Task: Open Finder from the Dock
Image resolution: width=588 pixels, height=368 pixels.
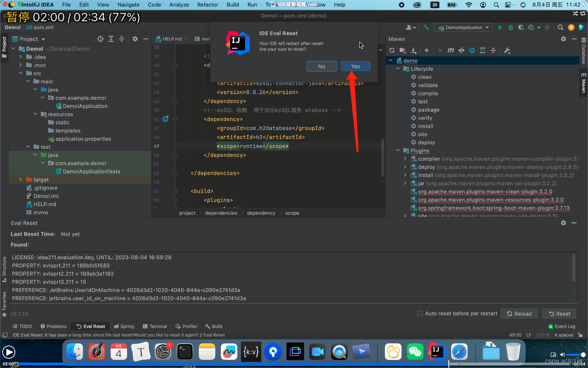Action: click(x=75, y=352)
